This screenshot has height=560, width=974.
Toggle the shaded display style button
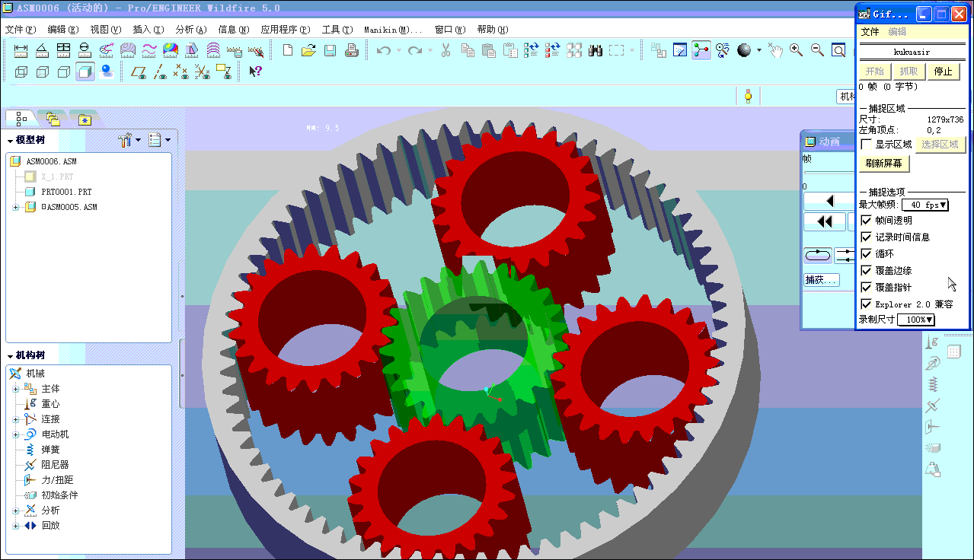click(x=85, y=72)
